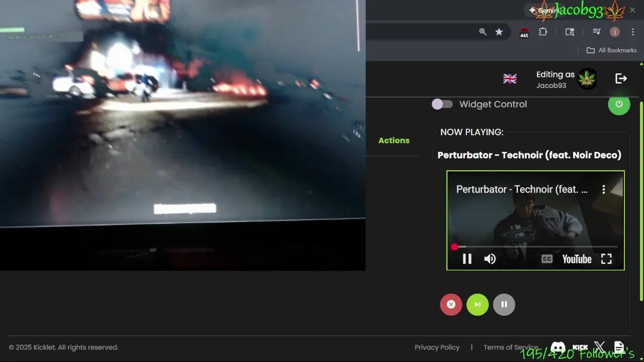Open the Kick logo in footer
This screenshot has height=362, width=644.
point(580,347)
